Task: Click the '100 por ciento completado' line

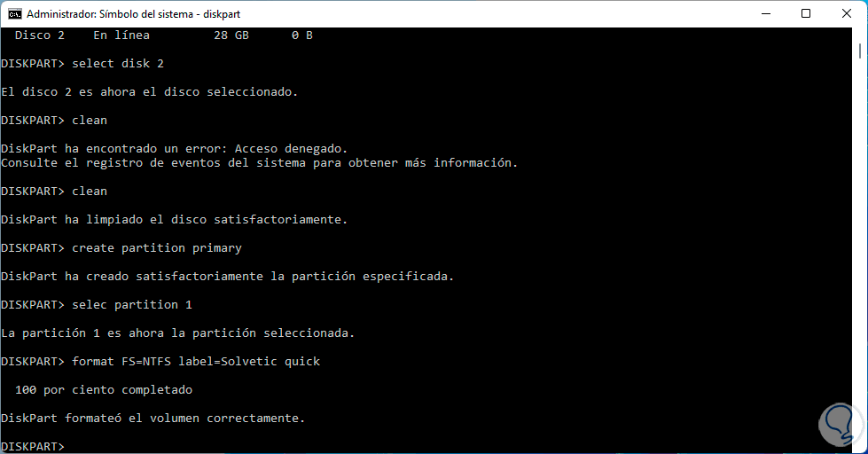Action: 104,390
